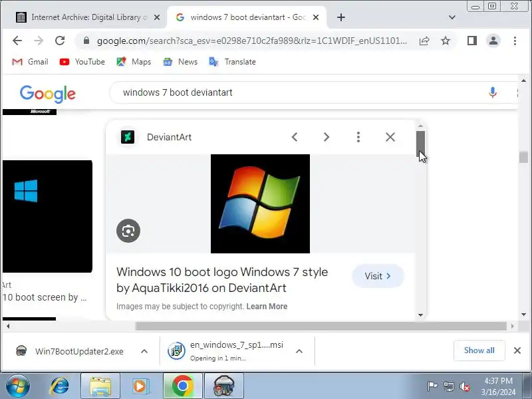Click preview panel scroll down arrow

coord(420,315)
